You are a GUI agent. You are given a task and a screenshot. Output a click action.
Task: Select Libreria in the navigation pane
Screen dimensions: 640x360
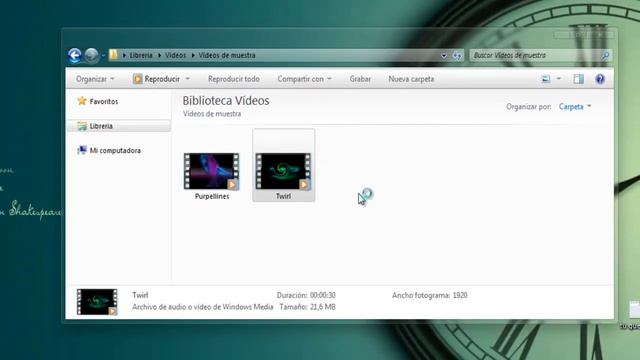click(119, 126)
